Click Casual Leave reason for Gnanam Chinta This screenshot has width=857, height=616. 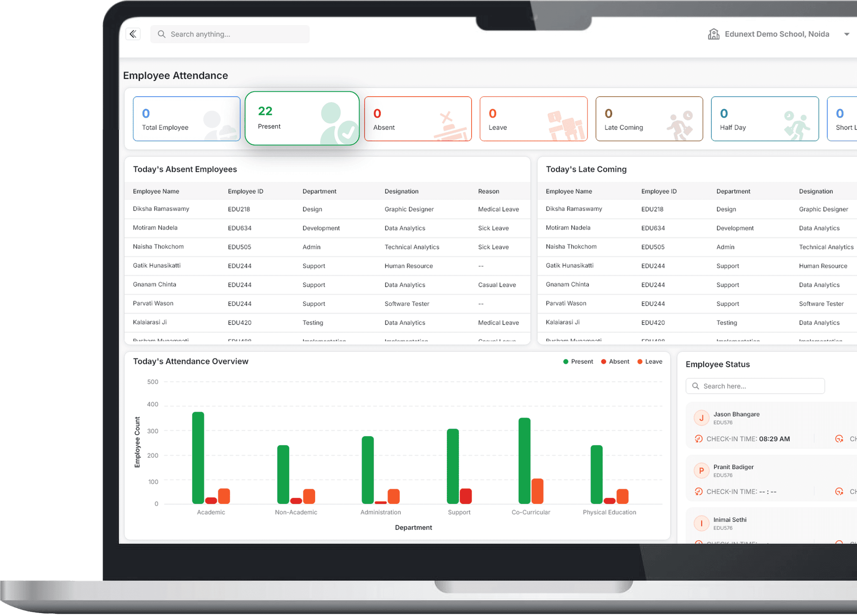point(497,285)
